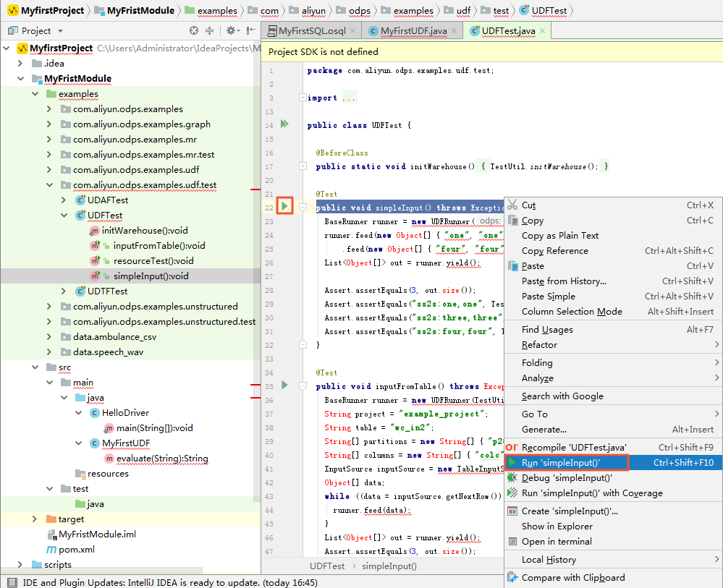Click the locate-in-tree target icon in Project panel

pyautogui.click(x=194, y=31)
